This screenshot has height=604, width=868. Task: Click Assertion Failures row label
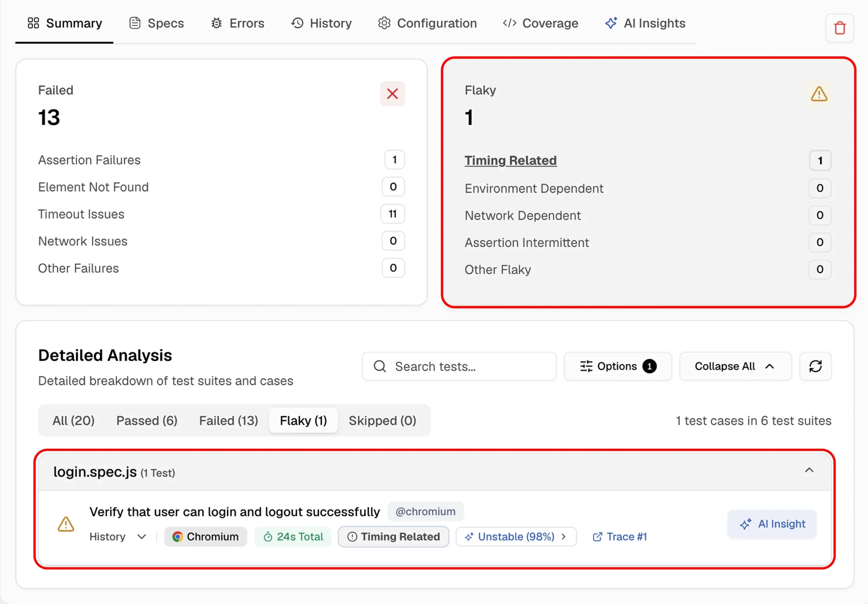(89, 160)
